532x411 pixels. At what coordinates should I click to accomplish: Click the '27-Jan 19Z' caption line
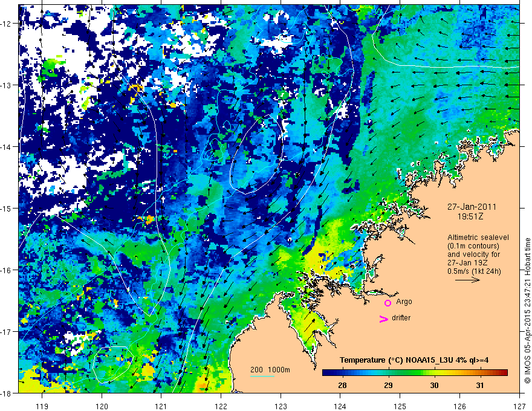pyautogui.click(x=468, y=263)
